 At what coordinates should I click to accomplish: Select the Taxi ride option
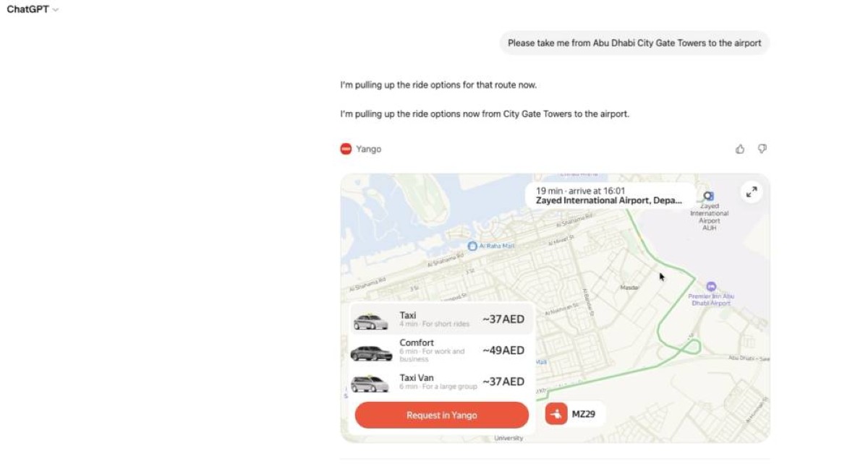point(441,319)
